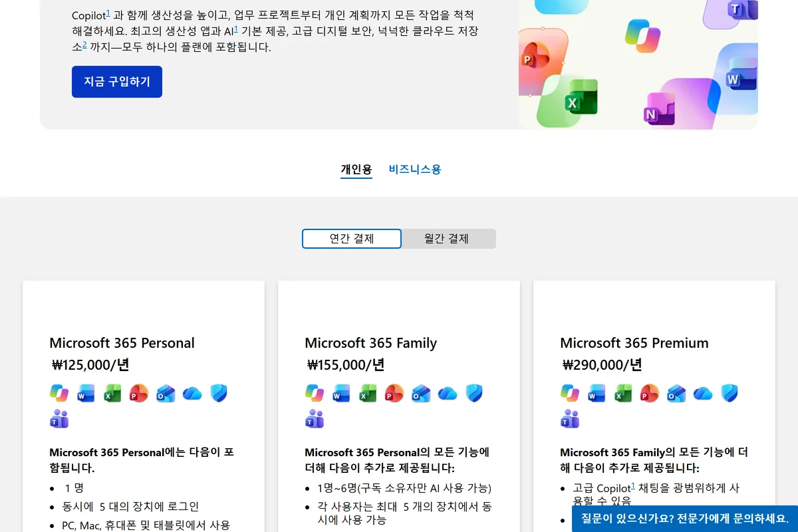This screenshot has height=532, width=798.
Task: Open the 개인용 tab
Action: click(x=356, y=169)
